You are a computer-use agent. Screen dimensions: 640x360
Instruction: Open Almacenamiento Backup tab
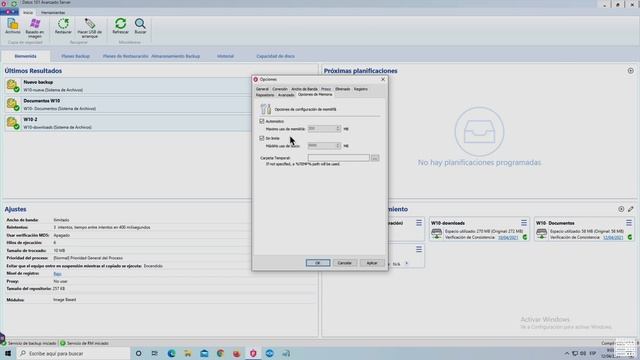point(176,56)
